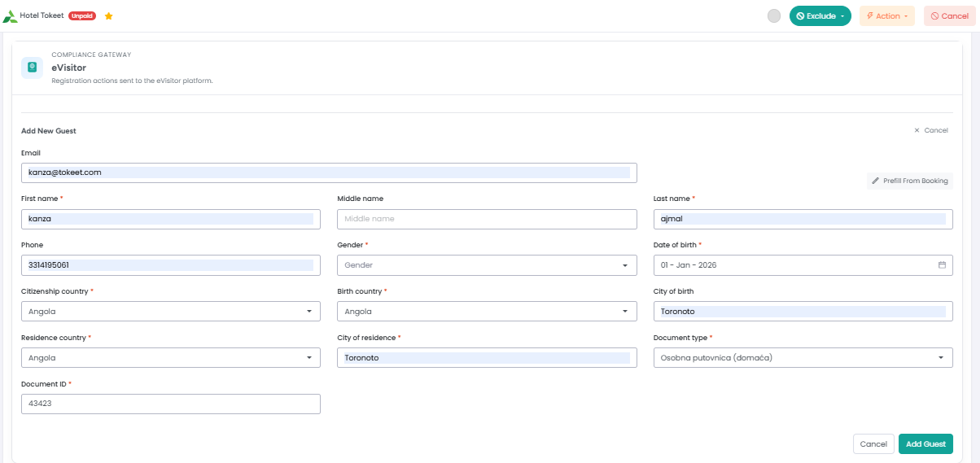Click the Tokeet green logo icon
Screen dimensions: 980x463
pyautogui.click(x=10, y=15)
